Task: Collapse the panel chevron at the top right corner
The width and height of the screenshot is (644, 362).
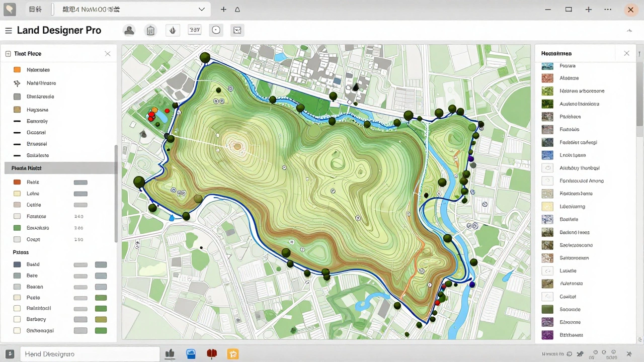Action: click(629, 30)
